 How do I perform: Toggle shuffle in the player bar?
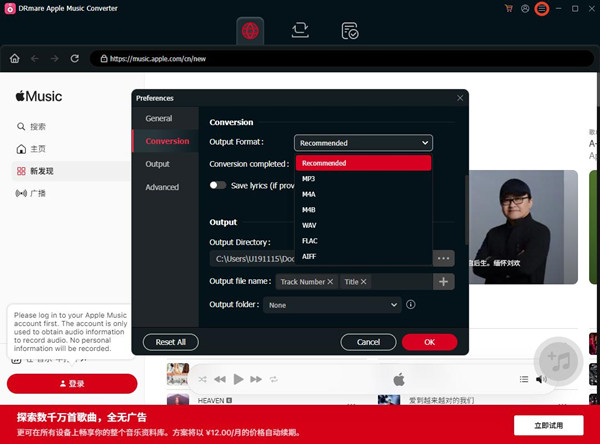pyautogui.click(x=202, y=379)
